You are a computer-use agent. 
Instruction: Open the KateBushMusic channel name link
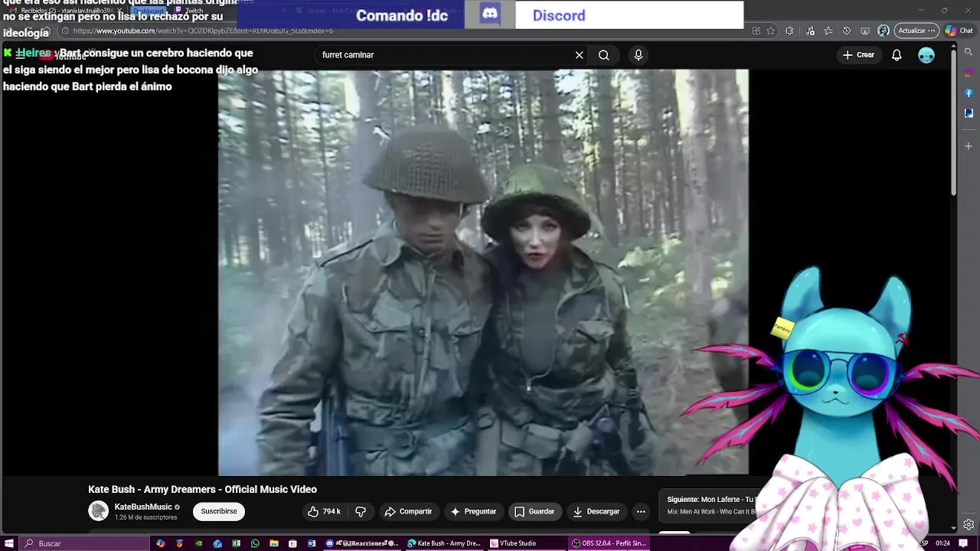coord(143,507)
